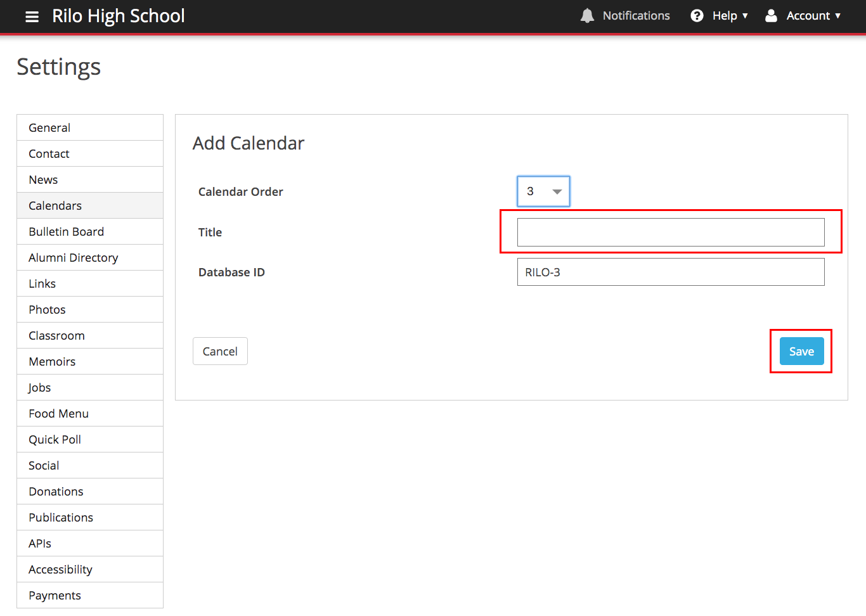This screenshot has width=866, height=616.
Task: Focus the Database ID field
Action: pyautogui.click(x=670, y=272)
